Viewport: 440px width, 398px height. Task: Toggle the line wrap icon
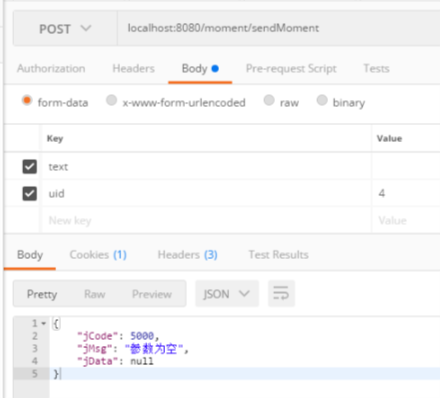tap(281, 294)
